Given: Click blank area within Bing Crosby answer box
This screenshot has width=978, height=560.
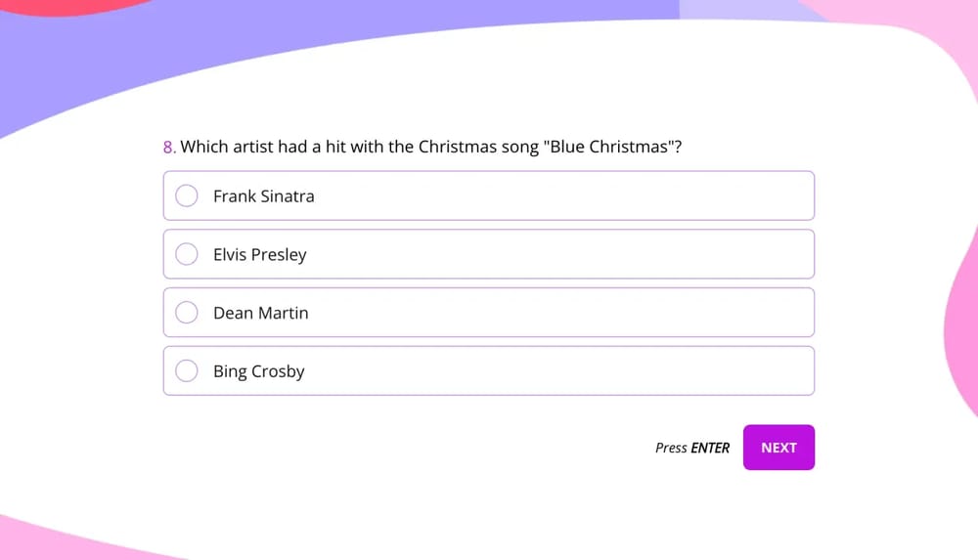Looking at the screenshot, I should point(587,371).
